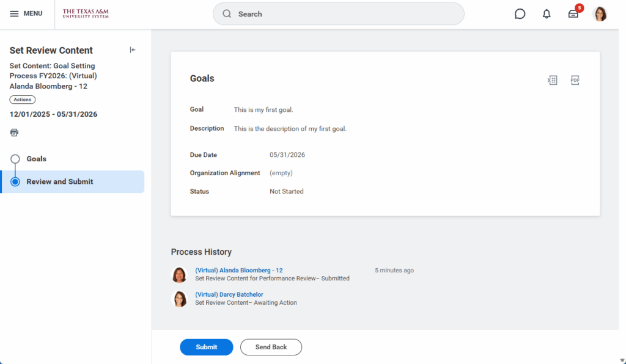Image resolution: width=626 pixels, height=364 pixels.
Task: Collapse the Set Review Content side panel
Action: pyautogui.click(x=133, y=50)
